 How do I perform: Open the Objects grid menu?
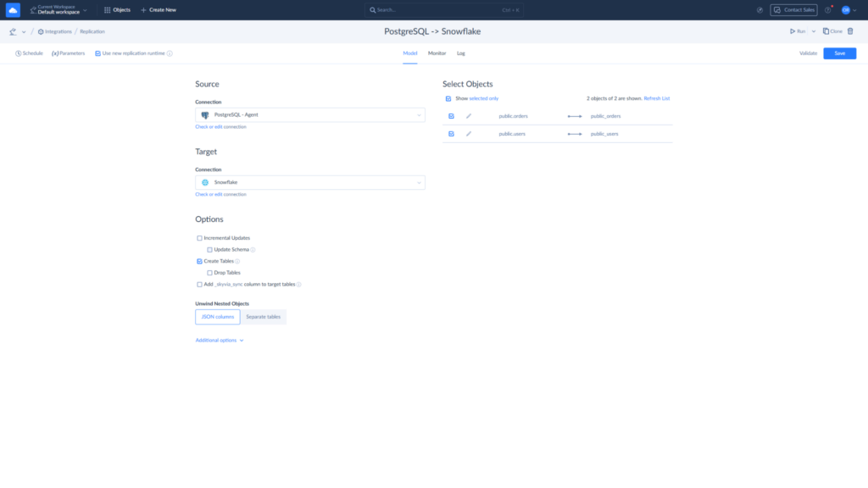[x=117, y=10]
